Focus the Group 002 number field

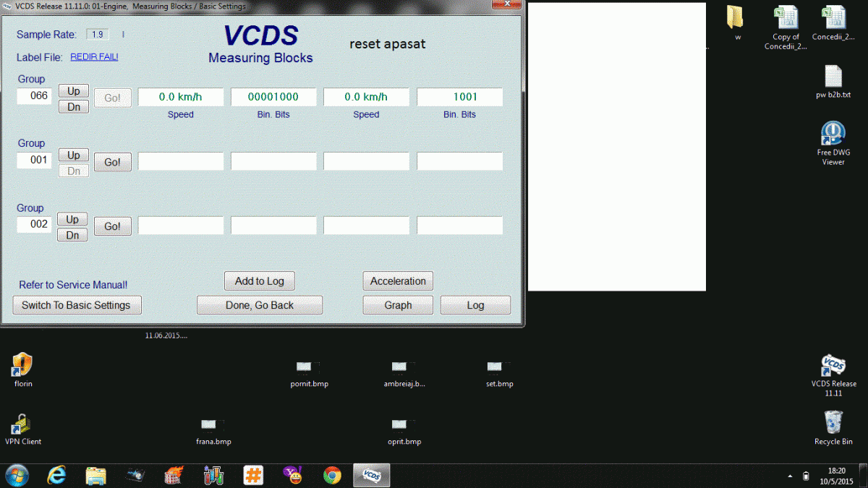click(x=35, y=225)
